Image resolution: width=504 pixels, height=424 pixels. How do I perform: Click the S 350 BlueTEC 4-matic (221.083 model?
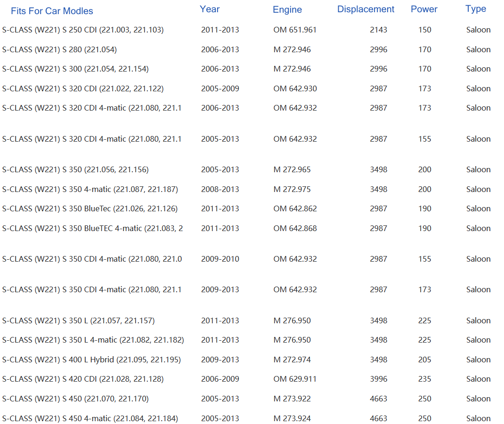pyautogui.click(x=93, y=228)
